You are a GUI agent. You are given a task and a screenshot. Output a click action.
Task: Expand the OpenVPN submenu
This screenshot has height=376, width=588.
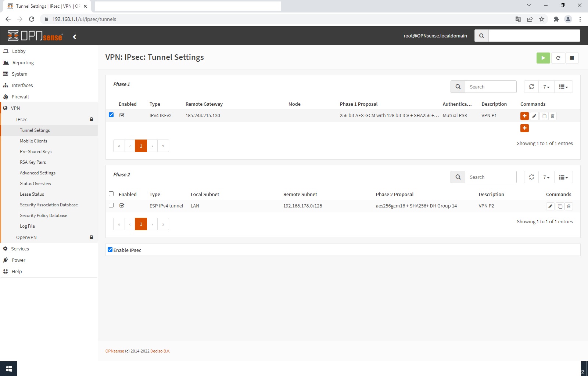(49, 237)
